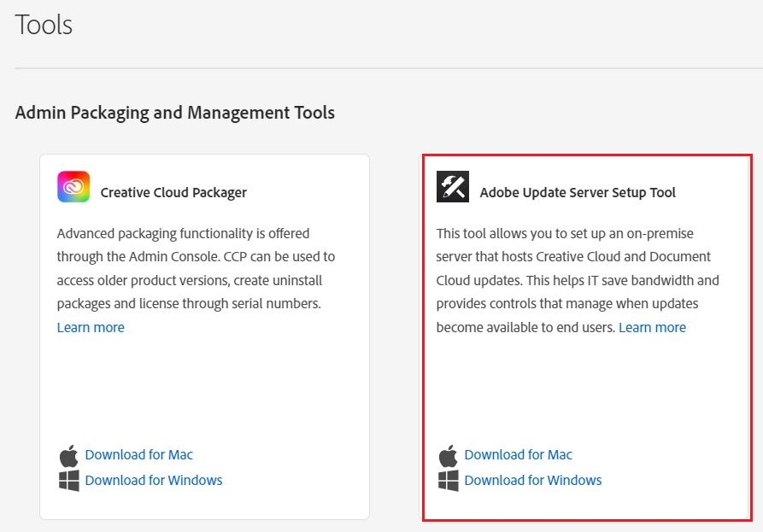Download Adobe Update Server Setup Tool for Windows
This screenshot has width=763, height=532.
coord(533,480)
